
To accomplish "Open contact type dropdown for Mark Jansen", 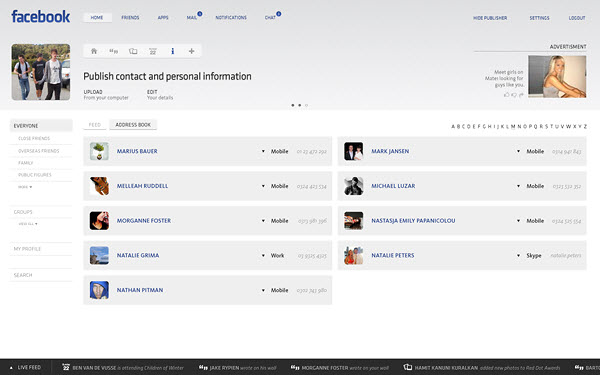I will [518, 152].
